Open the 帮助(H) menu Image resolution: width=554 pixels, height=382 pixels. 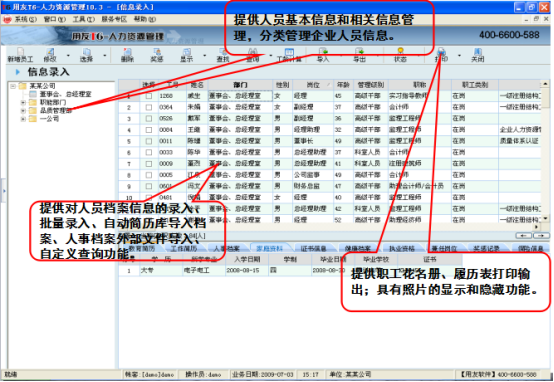tap(145, 19)
